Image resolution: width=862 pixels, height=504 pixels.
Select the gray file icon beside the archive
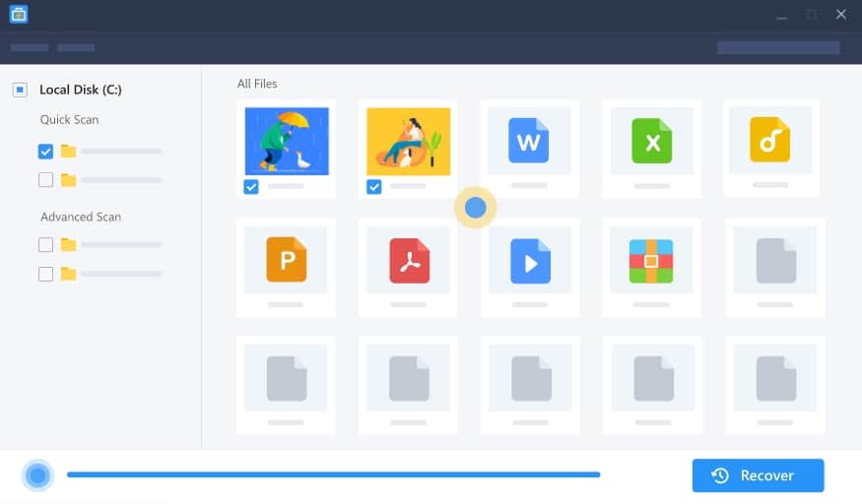[775, 261]
